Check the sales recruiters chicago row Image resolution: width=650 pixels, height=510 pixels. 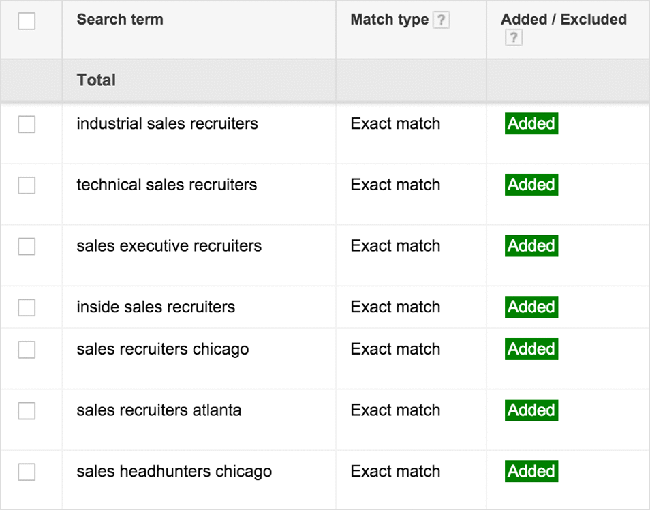27,350
